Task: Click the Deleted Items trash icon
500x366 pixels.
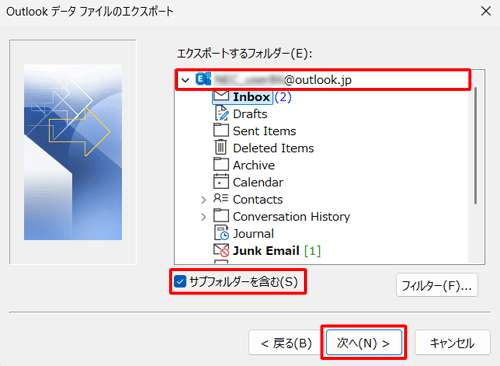Action: pyautogui.click(x=221, y=147)
